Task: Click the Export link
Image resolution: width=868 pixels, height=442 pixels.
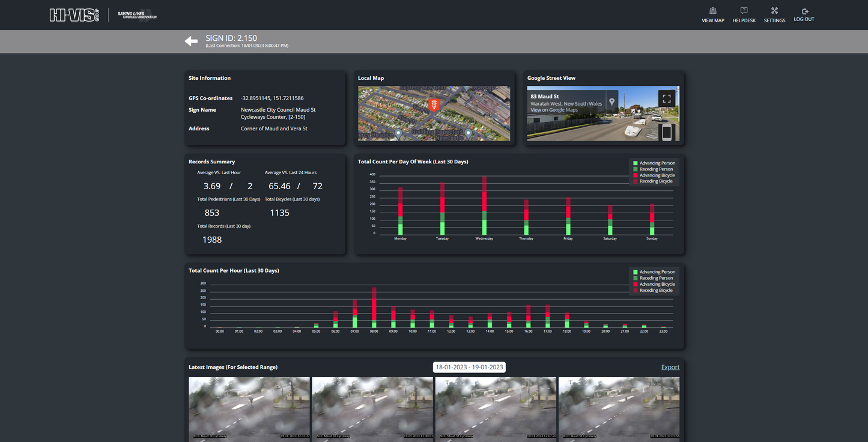Action: click(670, 368)
